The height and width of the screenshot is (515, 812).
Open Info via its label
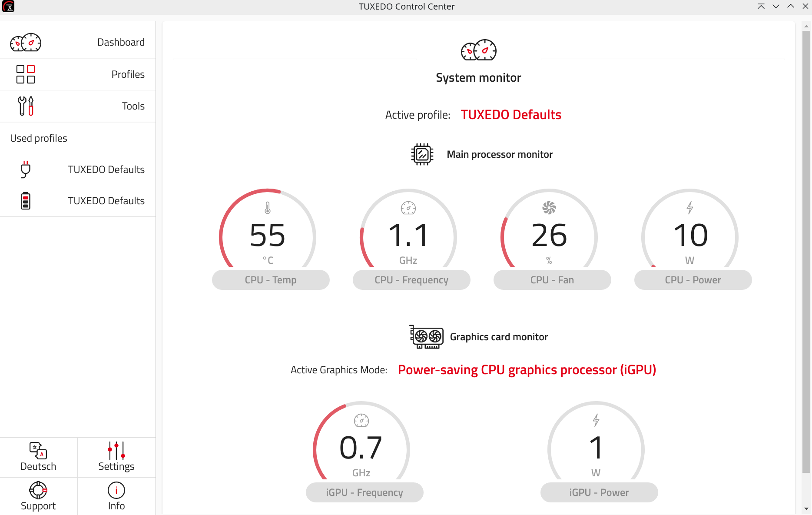click(x=116, y=506)
